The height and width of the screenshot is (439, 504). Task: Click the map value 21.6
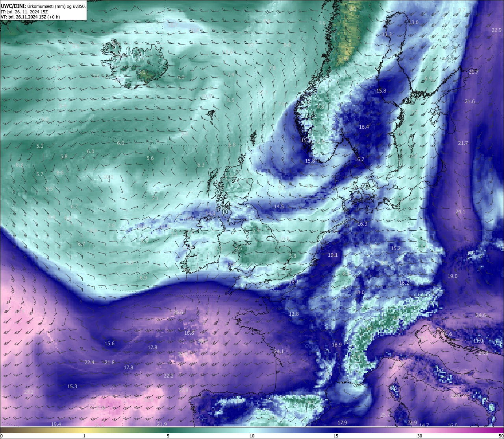[x=470, y=102]
